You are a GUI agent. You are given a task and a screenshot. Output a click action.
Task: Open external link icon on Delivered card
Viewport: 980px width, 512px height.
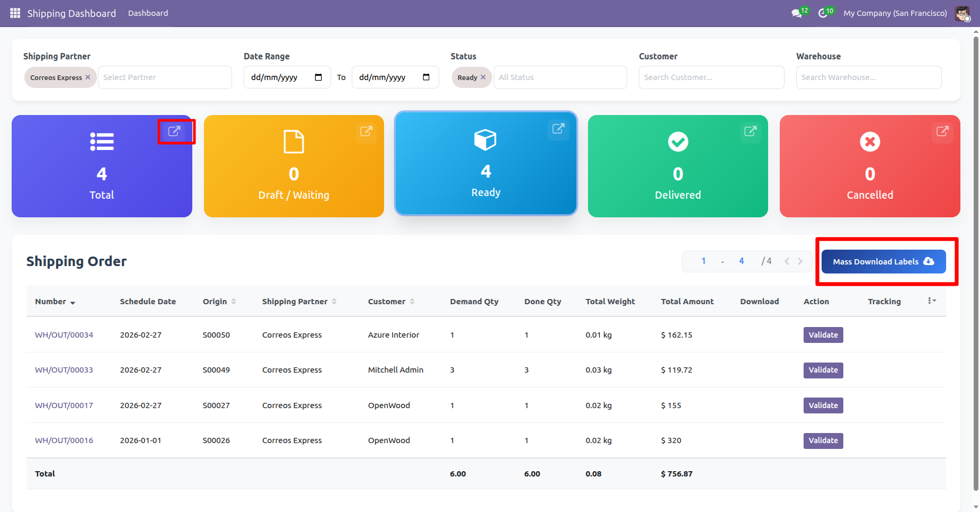(x=750, y=131)
